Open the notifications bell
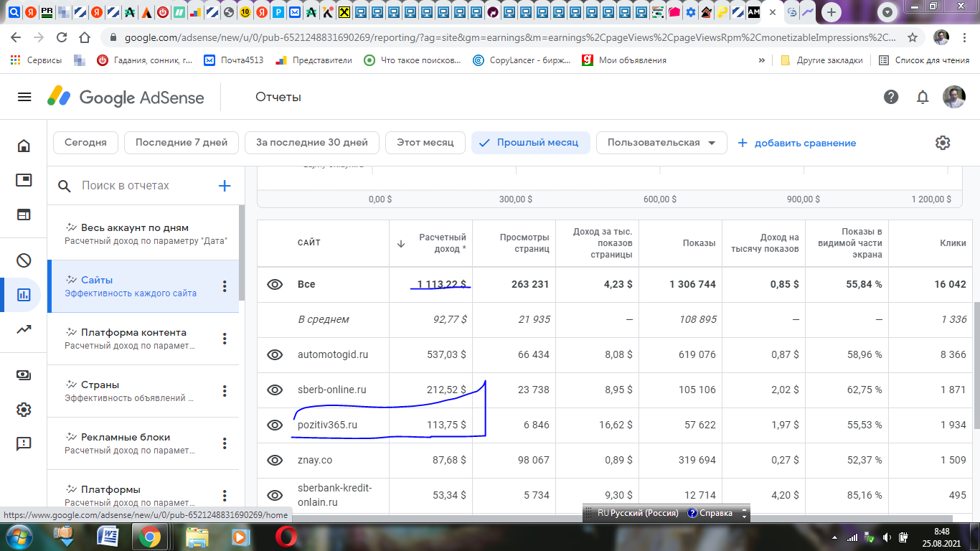Screen dimensions: 980x551 pyautogui.click(x=923, y=97)
